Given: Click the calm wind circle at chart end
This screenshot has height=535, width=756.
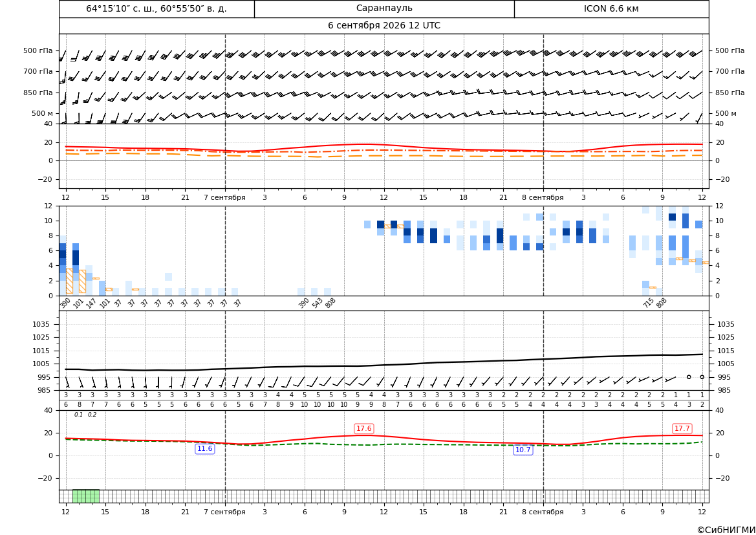Looking at the screenshot, I should click(702, 377).
